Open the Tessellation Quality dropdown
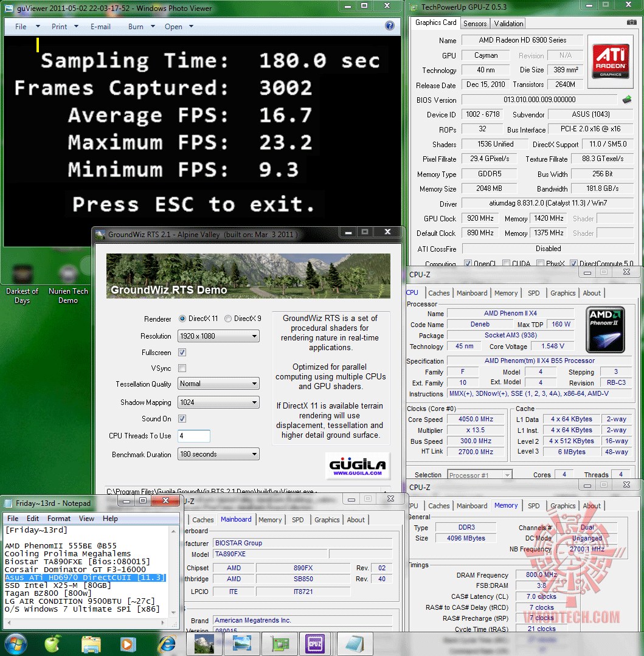This screenshot has height=656, width=644. coord(218,384)
